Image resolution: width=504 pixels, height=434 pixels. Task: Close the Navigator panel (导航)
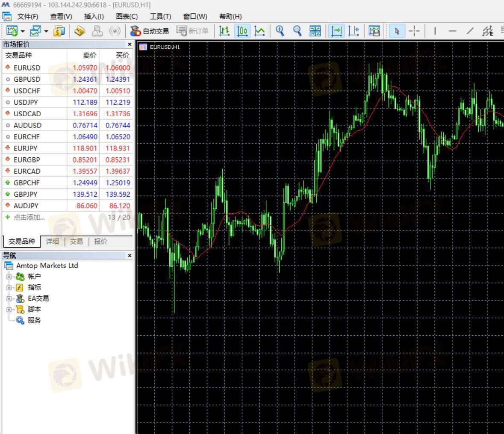click(130, 256)
